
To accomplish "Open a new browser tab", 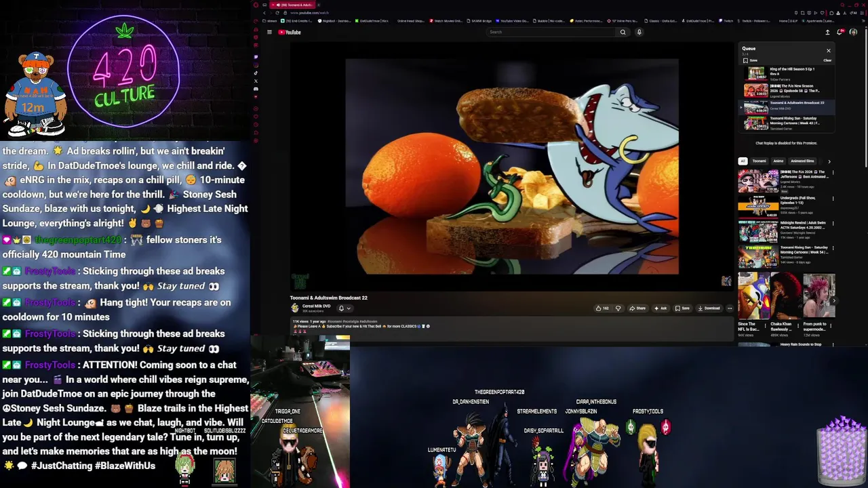I will [319, 5].
